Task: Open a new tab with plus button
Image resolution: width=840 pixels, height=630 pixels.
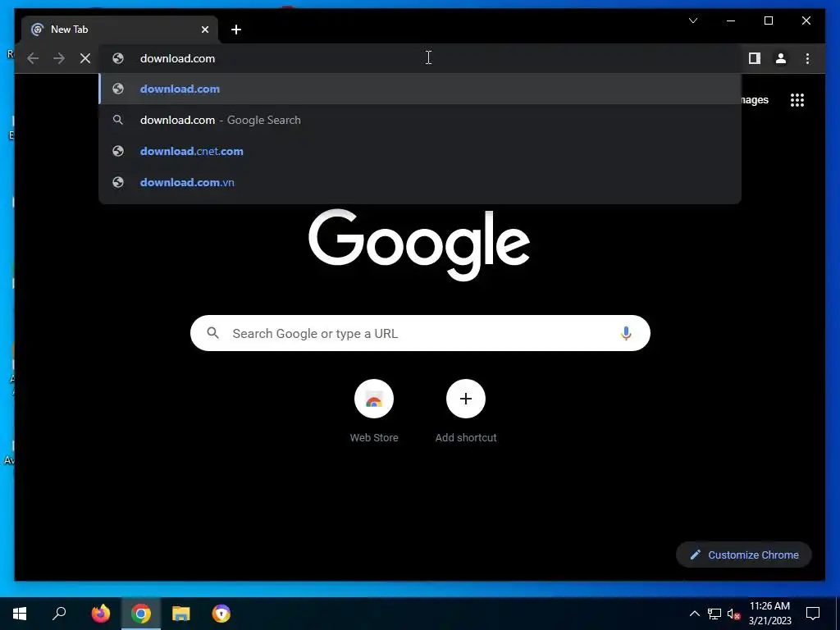Action: 236,30
